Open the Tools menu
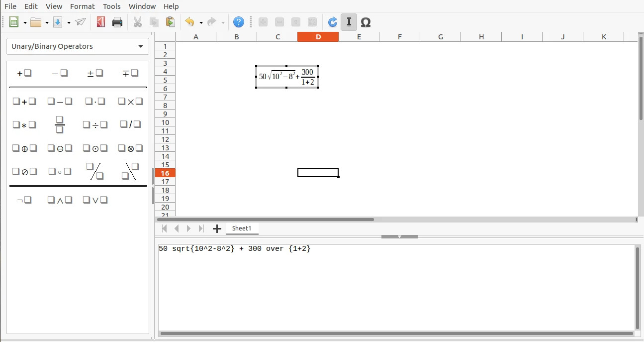 pos(112,6)
